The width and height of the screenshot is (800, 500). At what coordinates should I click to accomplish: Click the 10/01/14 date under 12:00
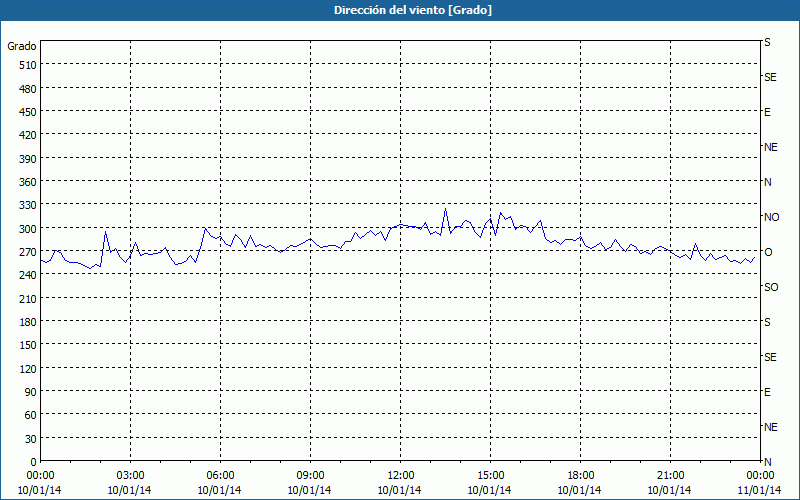click(399, 490)
